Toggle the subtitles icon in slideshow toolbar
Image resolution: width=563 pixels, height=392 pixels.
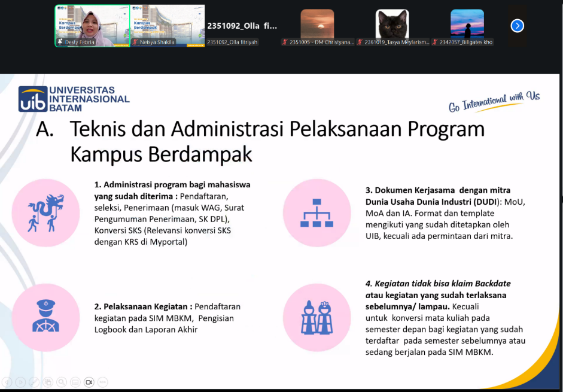click(75, 382)
